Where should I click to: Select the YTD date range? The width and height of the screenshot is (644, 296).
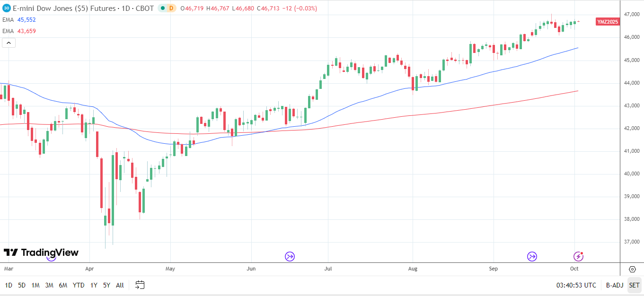pos(79,285)
